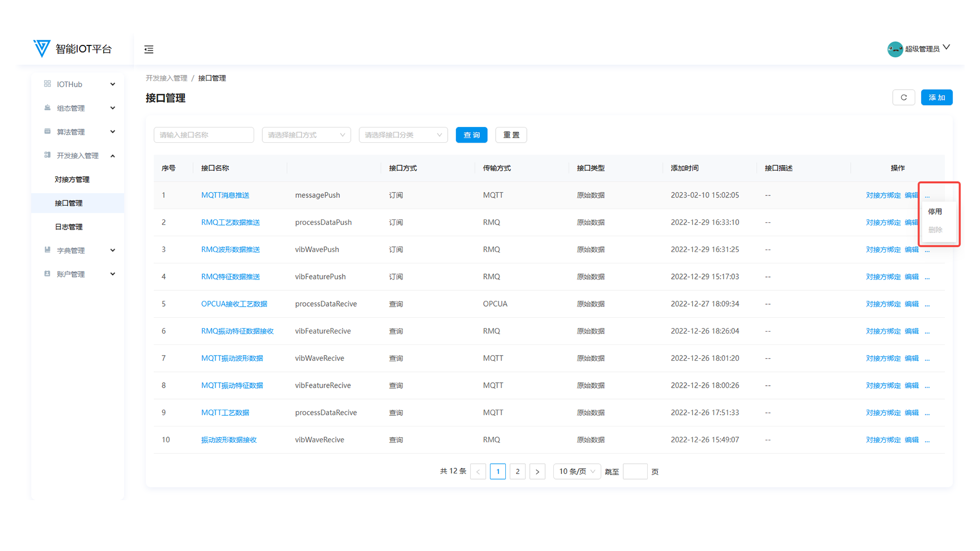Viewport: 980px width, 551px height.
Task: Open the 请选择接口分类 dropdown
Action: (403, 135)
